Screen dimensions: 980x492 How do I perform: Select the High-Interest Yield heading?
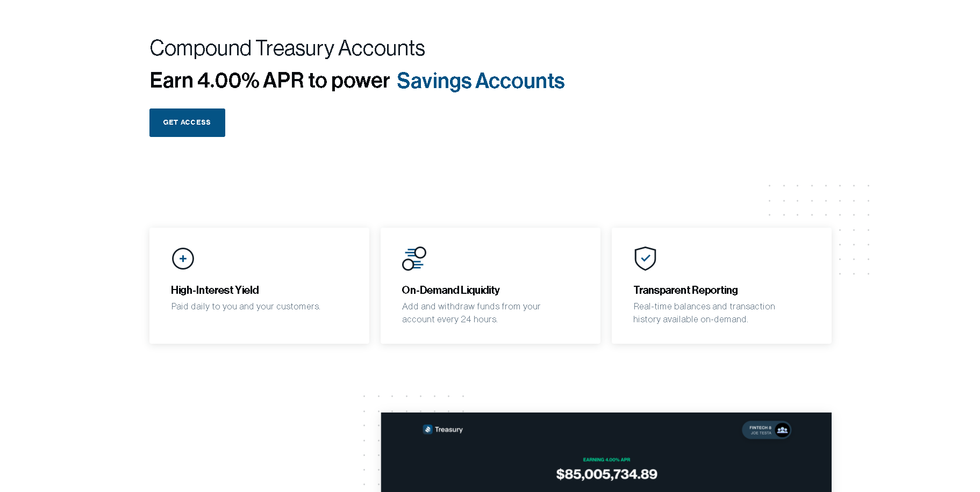click(215, 290)
